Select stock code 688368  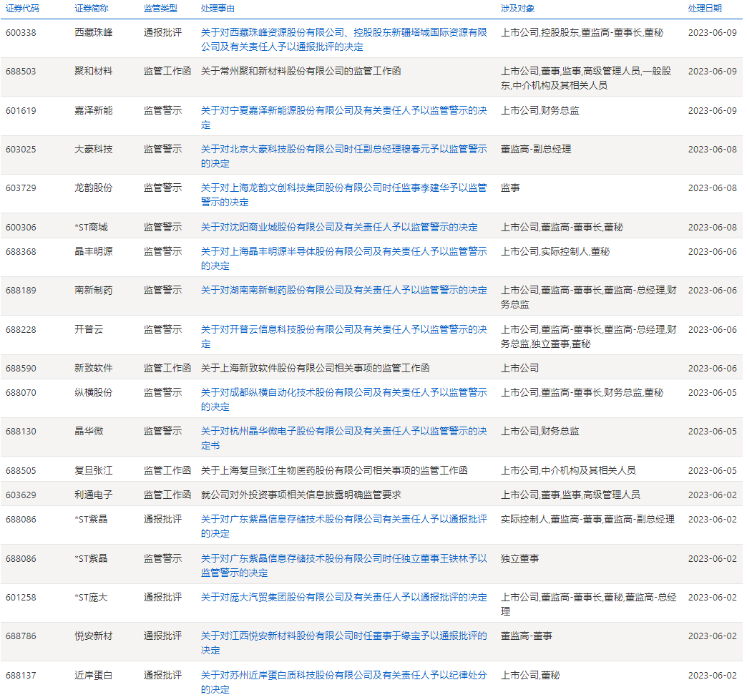pyautogui.click(x=21, y=252)
